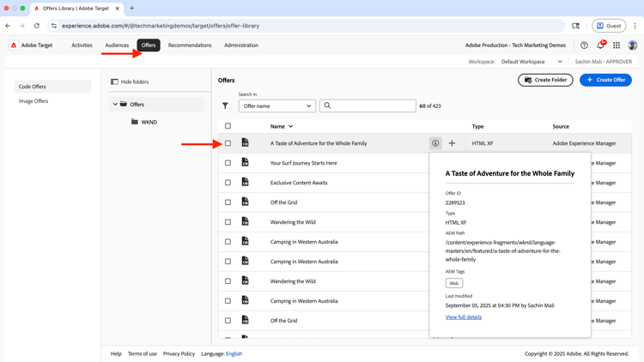This screenshot has height=362, width=644.
Task: Open the notifications bell icon
Action: click(600, 45)
